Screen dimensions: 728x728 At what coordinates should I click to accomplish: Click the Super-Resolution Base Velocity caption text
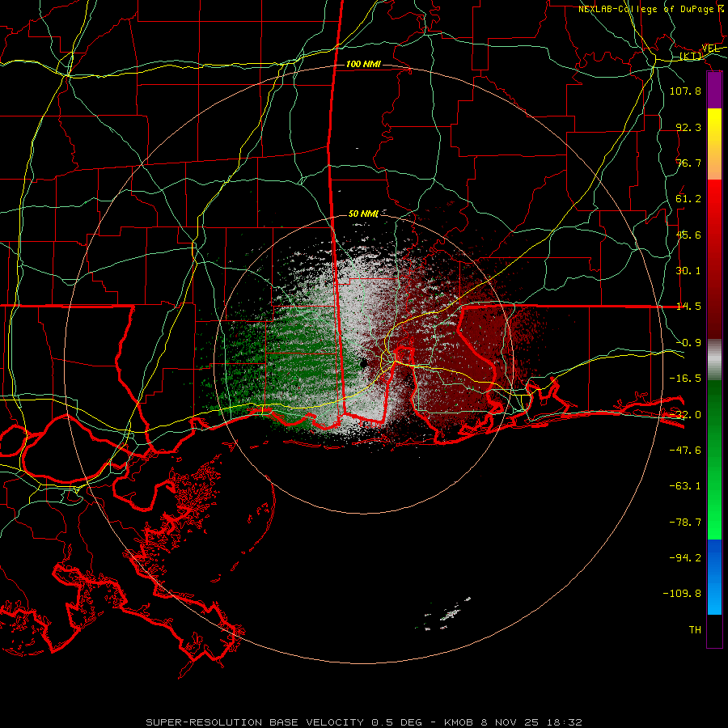[x=363, y=722]
